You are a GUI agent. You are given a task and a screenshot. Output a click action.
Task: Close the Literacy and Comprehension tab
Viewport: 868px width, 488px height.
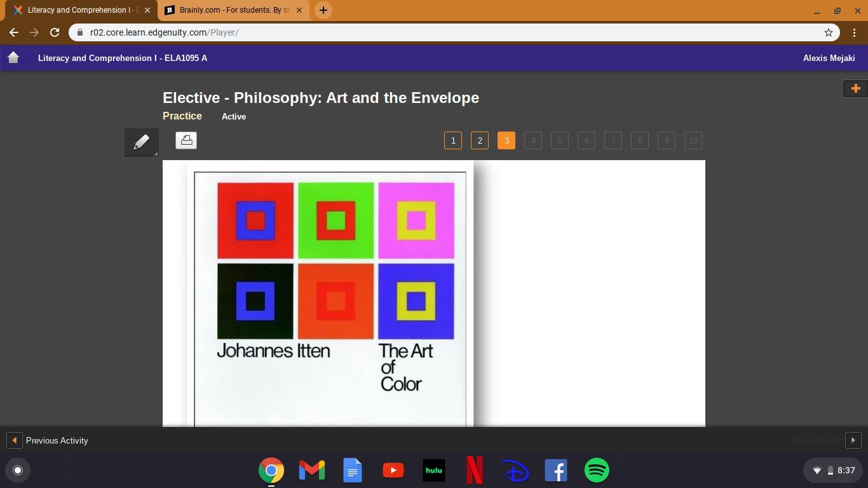[x=147, y=10]
